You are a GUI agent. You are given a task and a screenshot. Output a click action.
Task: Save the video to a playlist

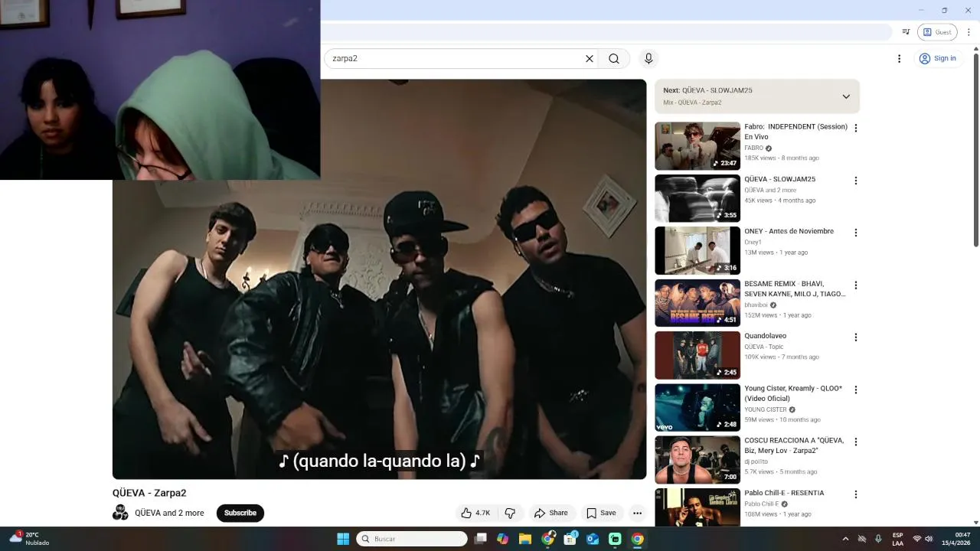click(x=601, y=513)
